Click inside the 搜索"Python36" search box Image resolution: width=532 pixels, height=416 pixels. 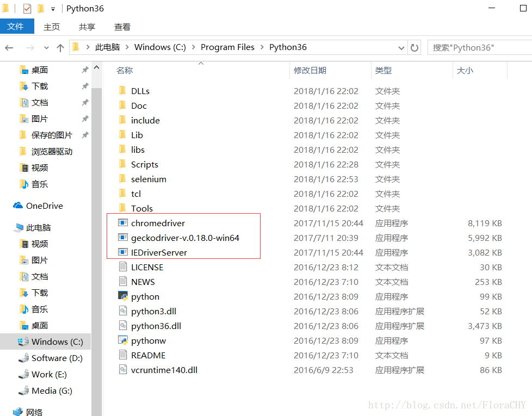tap(480, 47)
